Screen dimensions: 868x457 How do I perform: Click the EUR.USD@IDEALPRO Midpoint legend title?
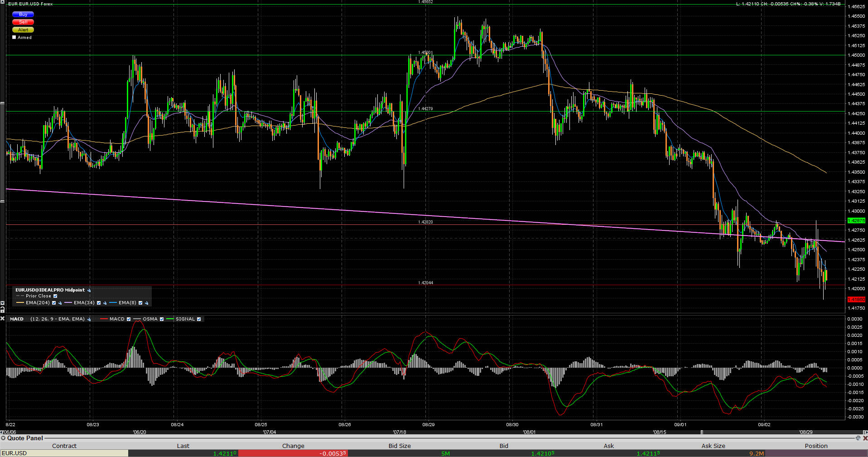click(x=50, y=290)
